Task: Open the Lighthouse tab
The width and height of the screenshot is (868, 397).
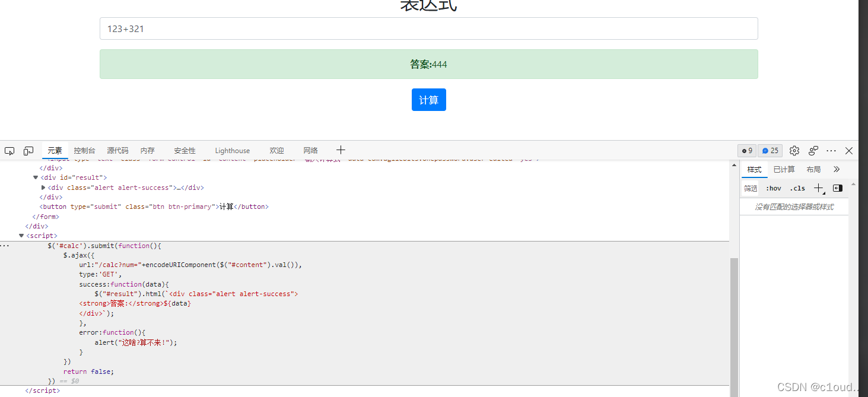Action: point(233,151)
